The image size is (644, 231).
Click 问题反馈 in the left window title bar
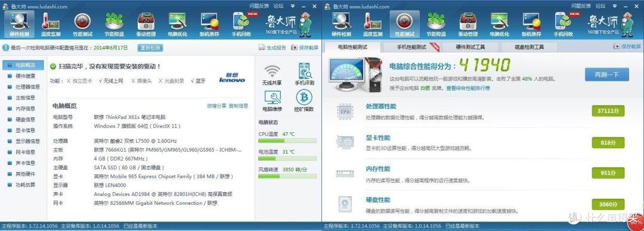259,6
